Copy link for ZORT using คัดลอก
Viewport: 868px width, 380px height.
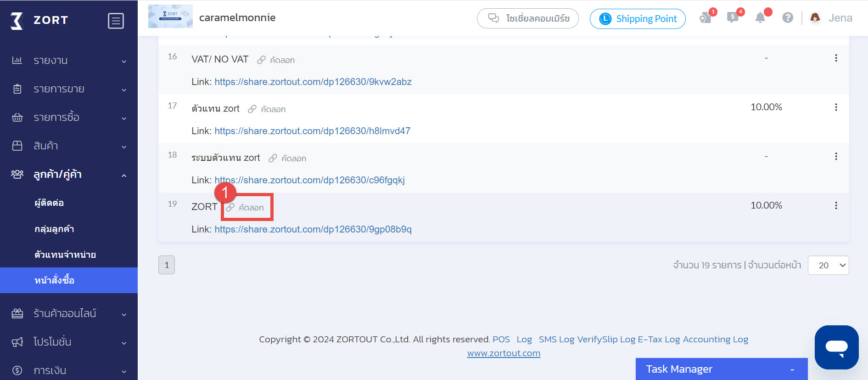(x=251, y=208)
